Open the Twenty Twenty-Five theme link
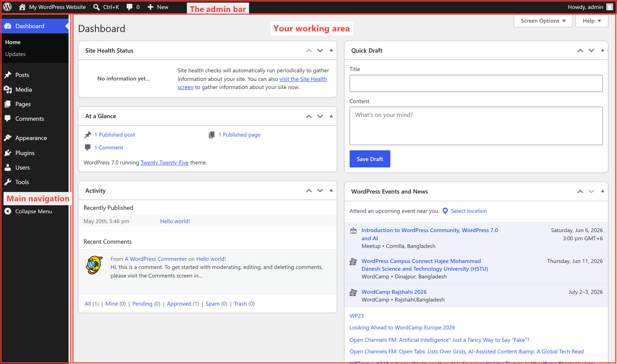This screenshot has height=364, width=617. (x=165, y=163)
